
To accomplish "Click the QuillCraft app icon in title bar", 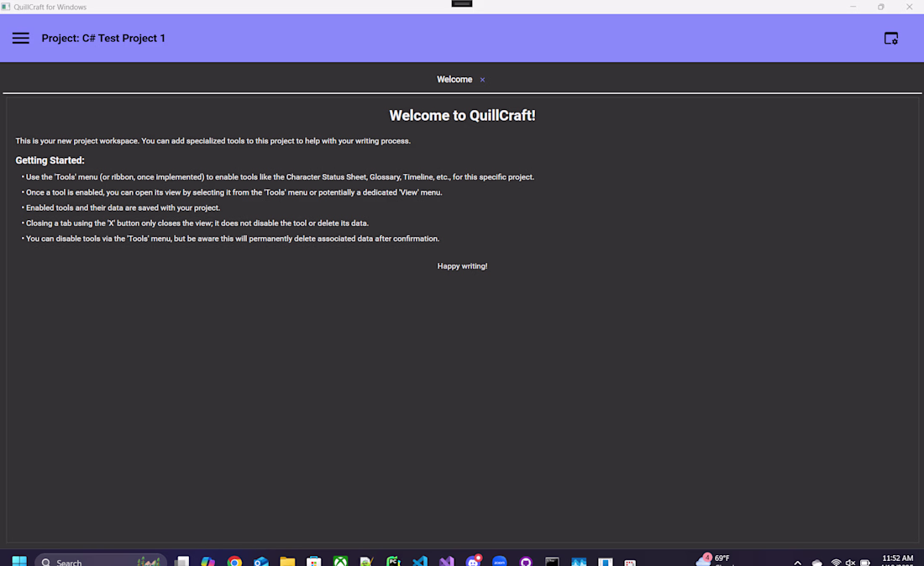I will coord(6,7).
